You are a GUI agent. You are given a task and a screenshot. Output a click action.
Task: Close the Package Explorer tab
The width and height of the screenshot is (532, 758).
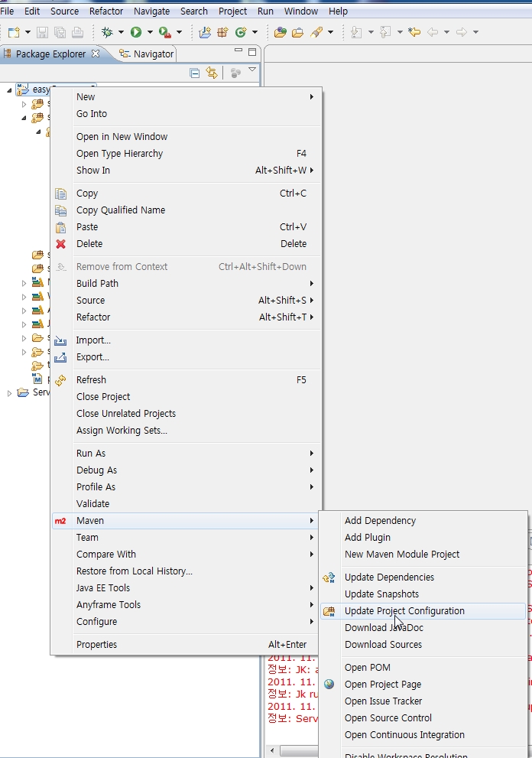click(x=96, y=54)
